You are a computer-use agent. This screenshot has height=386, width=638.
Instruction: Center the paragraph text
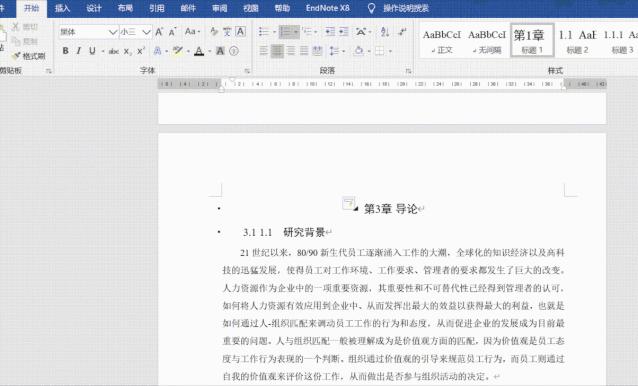277,51
